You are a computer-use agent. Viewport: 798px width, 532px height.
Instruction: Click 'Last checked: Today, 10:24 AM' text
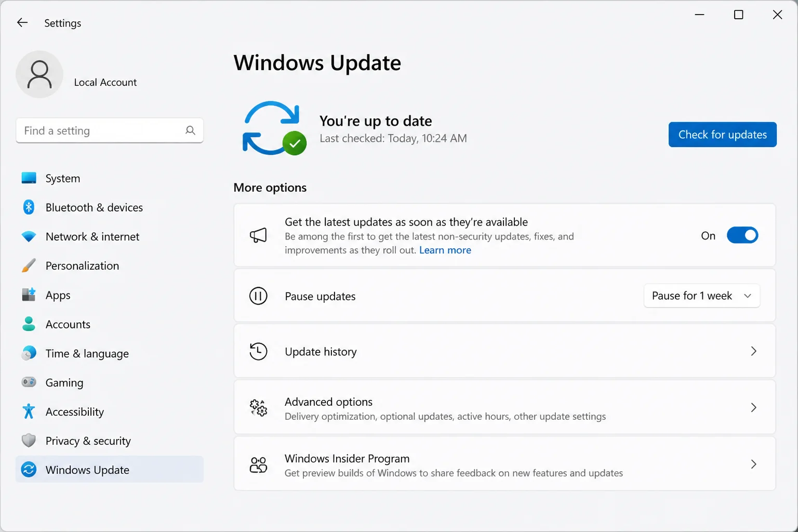tap(393, 138)
